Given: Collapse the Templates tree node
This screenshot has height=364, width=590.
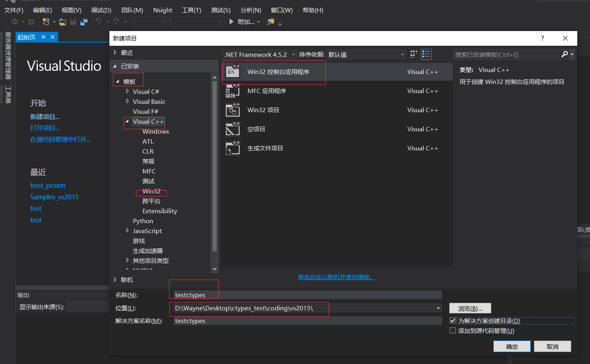Looking at the screenshot, I should click(x=117, y=82).
